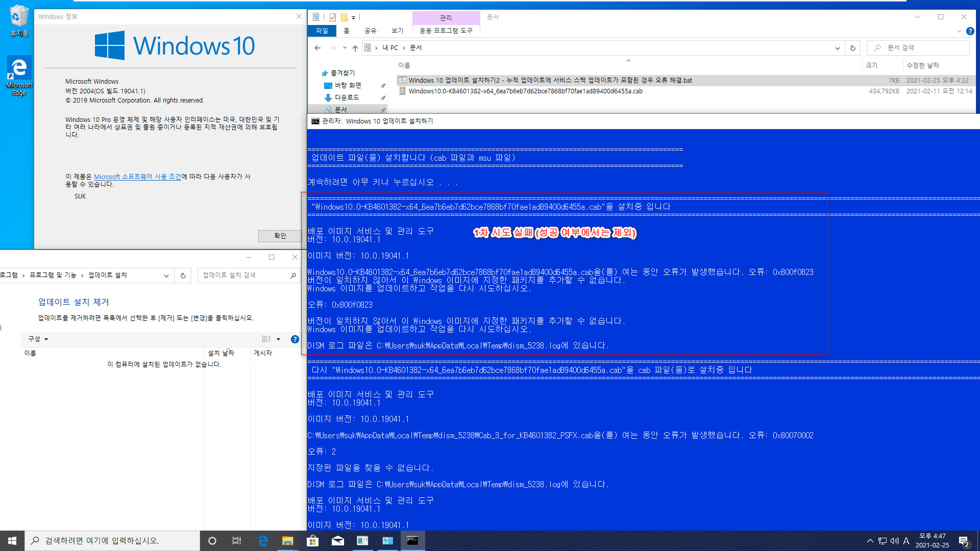
Task: Click 업데이트 설치 breadcrumb
Action: [108, 275]
